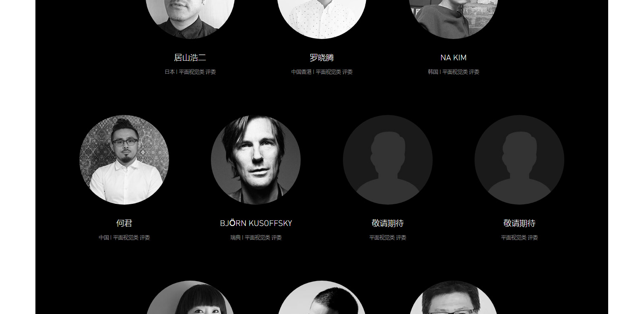Click the last 敬请期待 label
Image resolution: width=644 pixels, height=314 pixels.
519,223
